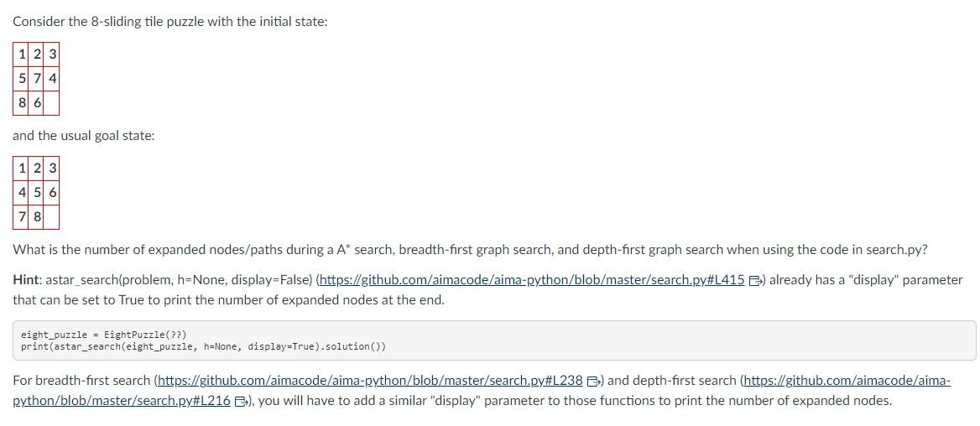Click the print(astar_search...) code line
The width and height of the screenshot is (980, 426).
203,346
